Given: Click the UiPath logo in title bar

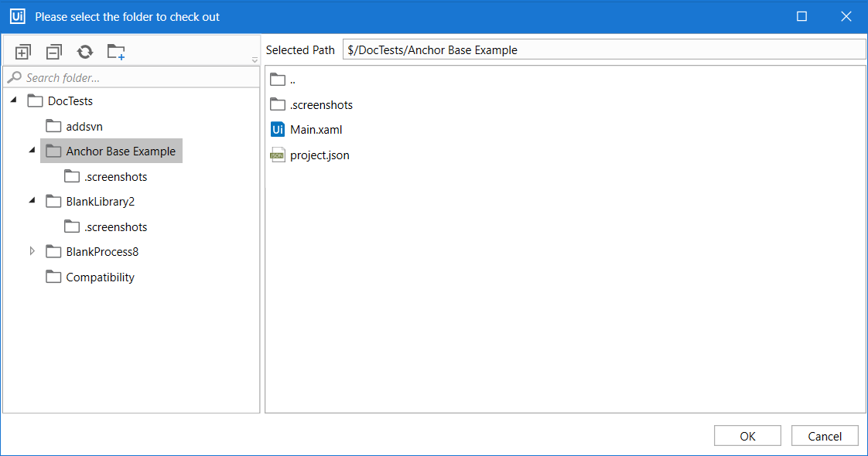Looking at the screenshot, I should click(18, 16).
